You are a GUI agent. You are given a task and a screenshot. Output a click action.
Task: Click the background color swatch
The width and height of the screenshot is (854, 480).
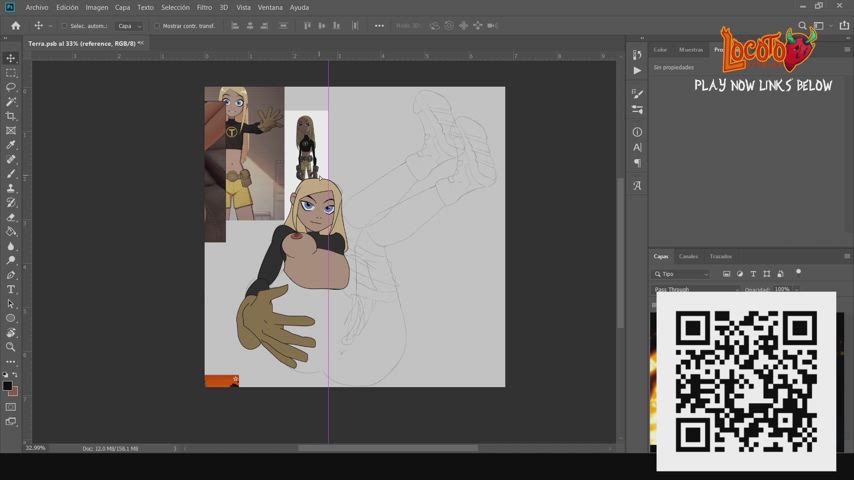pos(14,392)
